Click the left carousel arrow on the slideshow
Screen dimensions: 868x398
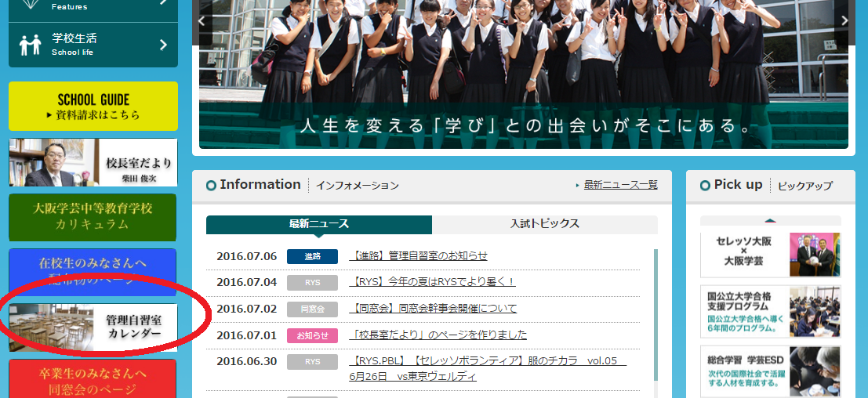[201, 21]
